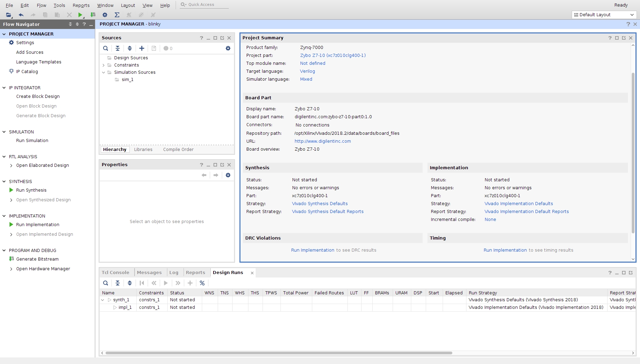Click the Quick Access search field
The width and height of the screenshot is (640, 364).
click(207, 4)
